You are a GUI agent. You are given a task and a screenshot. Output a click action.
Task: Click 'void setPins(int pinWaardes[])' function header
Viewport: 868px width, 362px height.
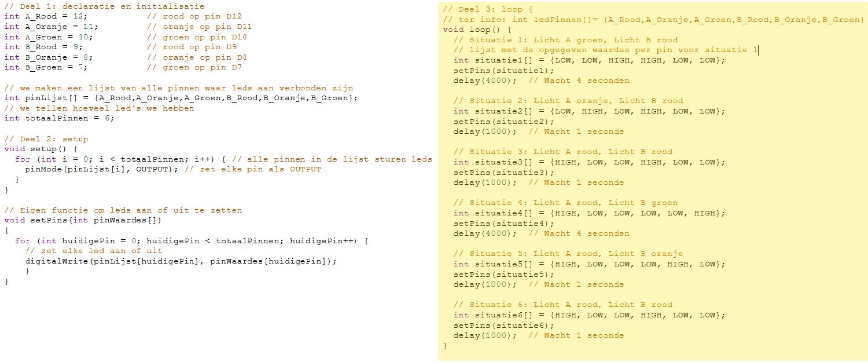pos(83,220)
